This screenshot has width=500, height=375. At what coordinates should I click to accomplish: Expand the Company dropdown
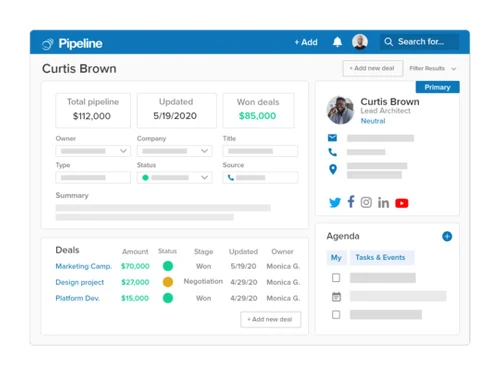174,151
